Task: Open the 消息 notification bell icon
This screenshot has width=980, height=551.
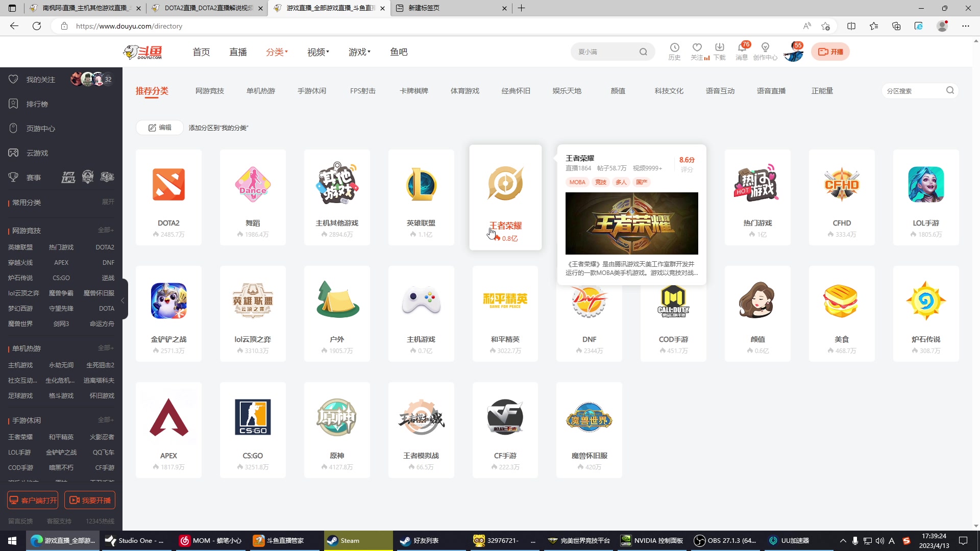Action: coord(742,47)
